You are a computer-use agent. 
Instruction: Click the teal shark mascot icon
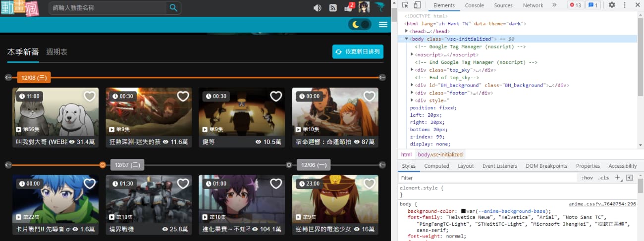click(379, 7)
